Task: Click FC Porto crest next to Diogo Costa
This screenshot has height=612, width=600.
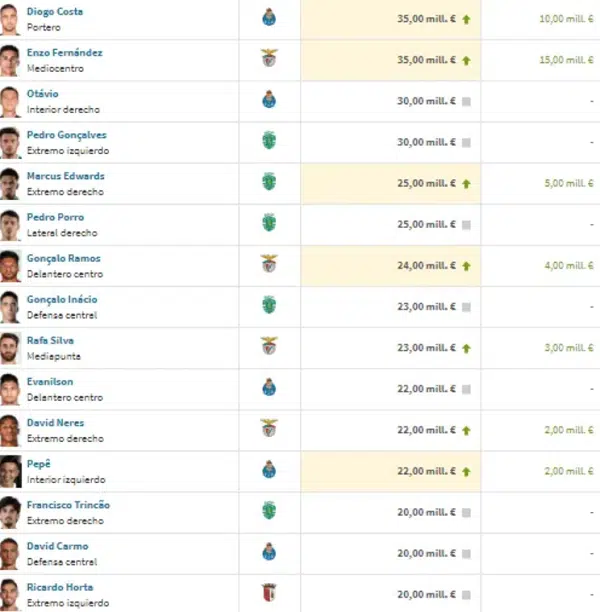Action: pos(268,18)
